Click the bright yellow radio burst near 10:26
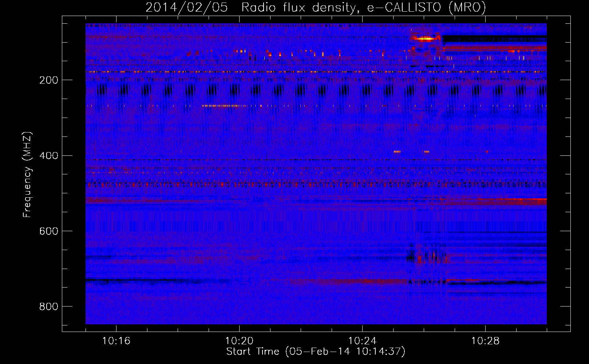589x364 pixels. 425,38
